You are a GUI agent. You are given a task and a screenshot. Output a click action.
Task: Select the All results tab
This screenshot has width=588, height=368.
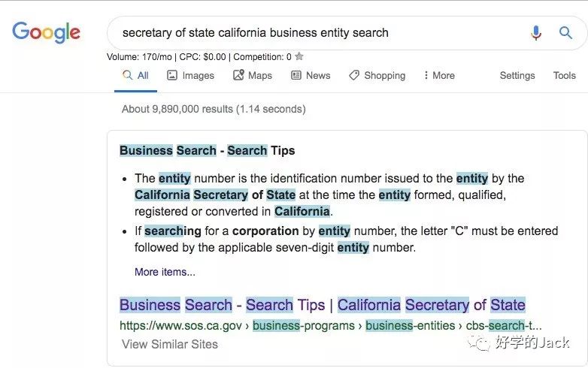135,75
